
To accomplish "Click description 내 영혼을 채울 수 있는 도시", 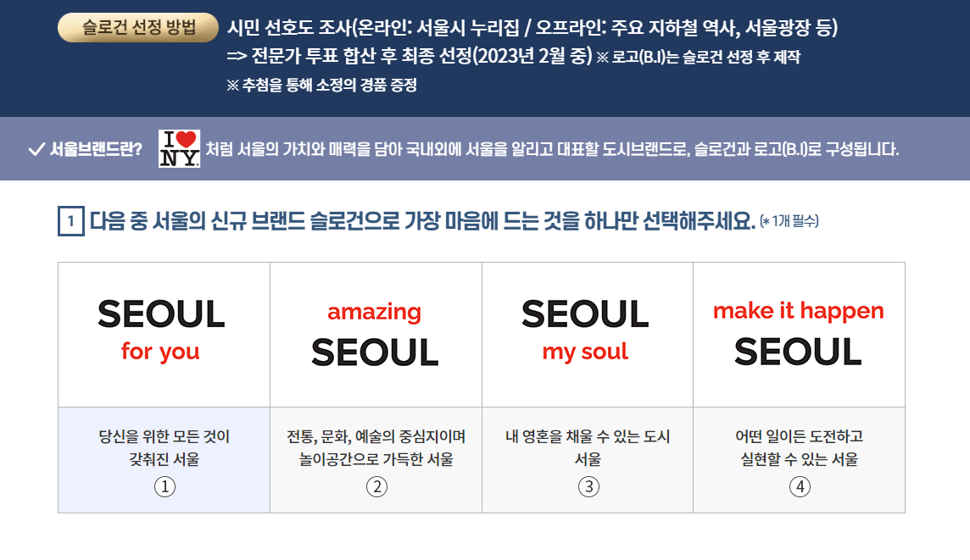I will 588,437.
